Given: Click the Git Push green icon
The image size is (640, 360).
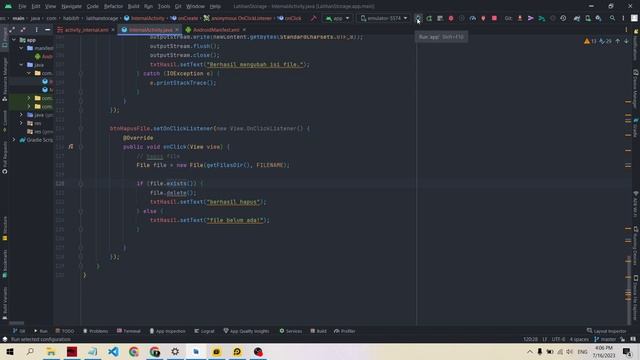Looking at the screenshot, I should click(x=542, y=18).
